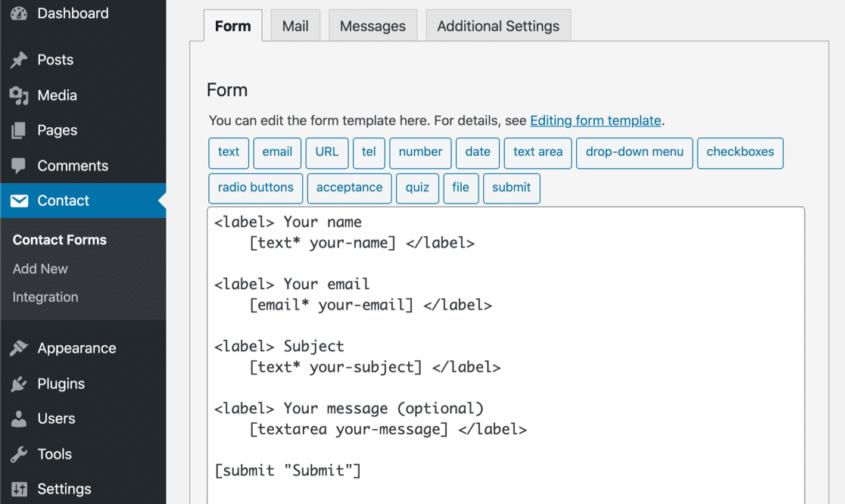The image size is (845, 504).
Task: Click the 'Your message (optional)' label line
Action: 348,409
